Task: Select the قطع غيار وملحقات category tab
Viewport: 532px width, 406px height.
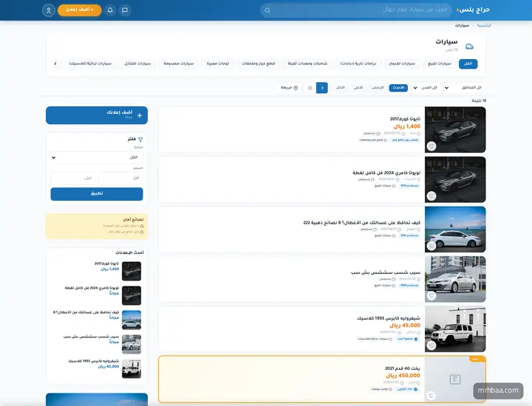Action: [258, 63]
